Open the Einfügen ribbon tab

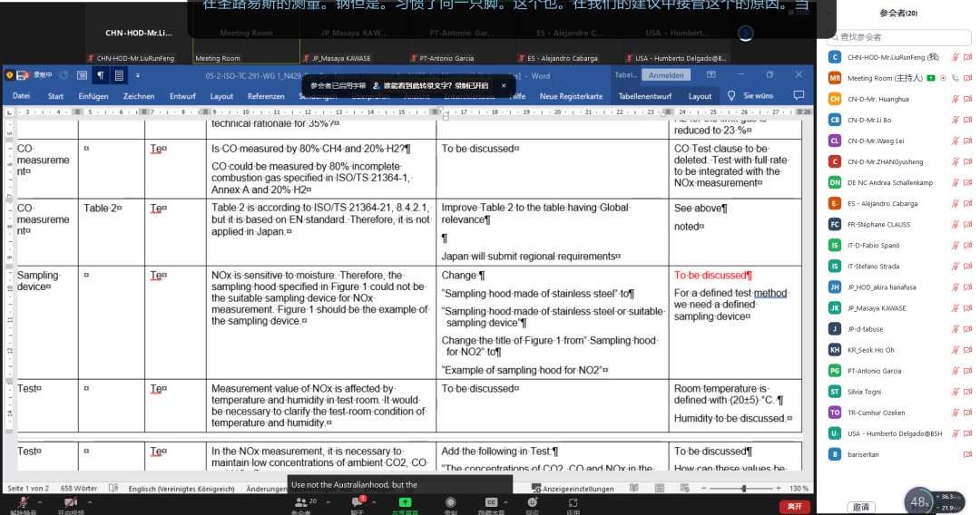[x=93, y=96]
